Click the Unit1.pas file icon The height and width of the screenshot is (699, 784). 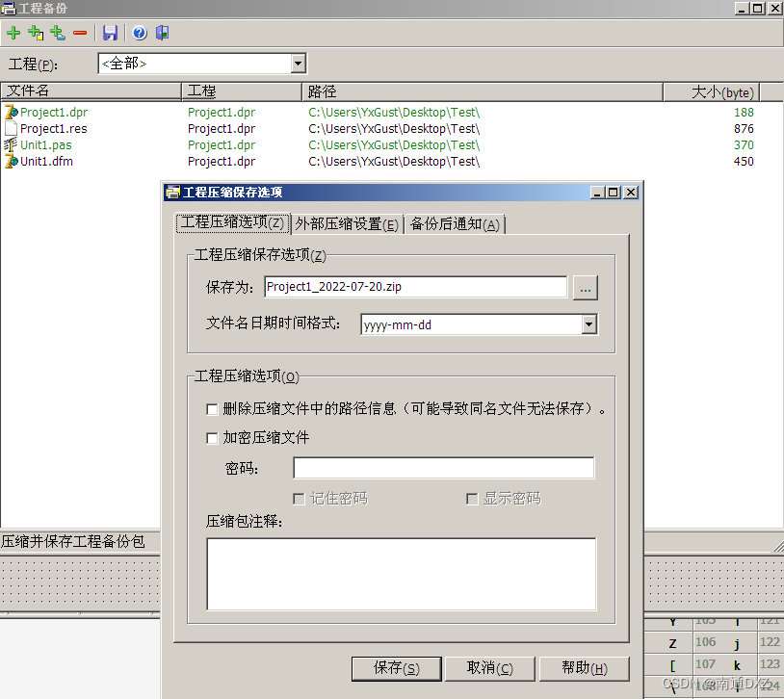(x=11, y=145)
